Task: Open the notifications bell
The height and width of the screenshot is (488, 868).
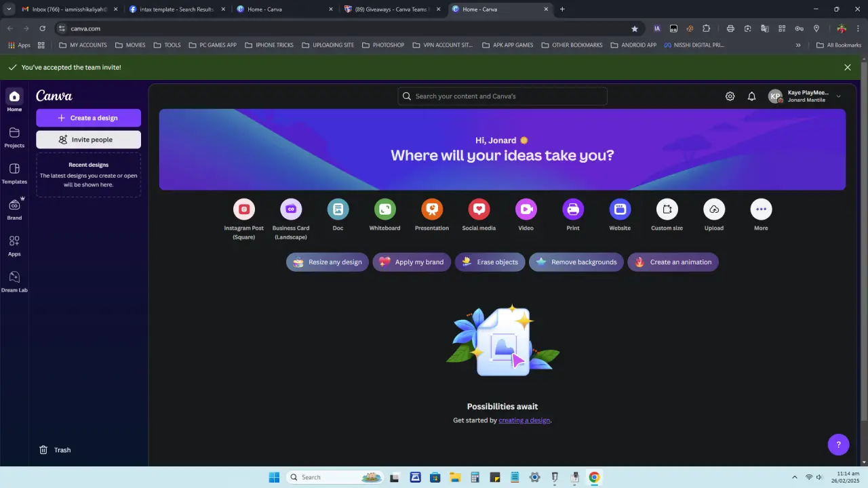Action: [751, 96]
